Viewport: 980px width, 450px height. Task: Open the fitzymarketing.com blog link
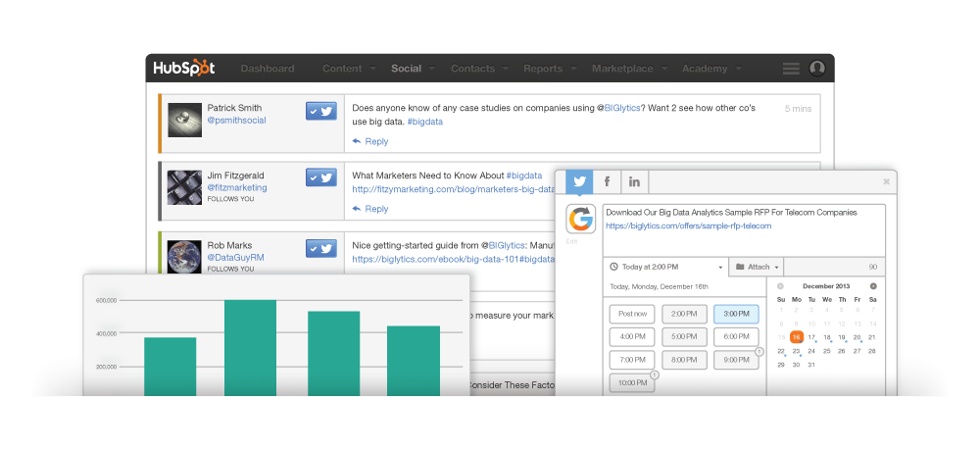click(x=453, y=189)
